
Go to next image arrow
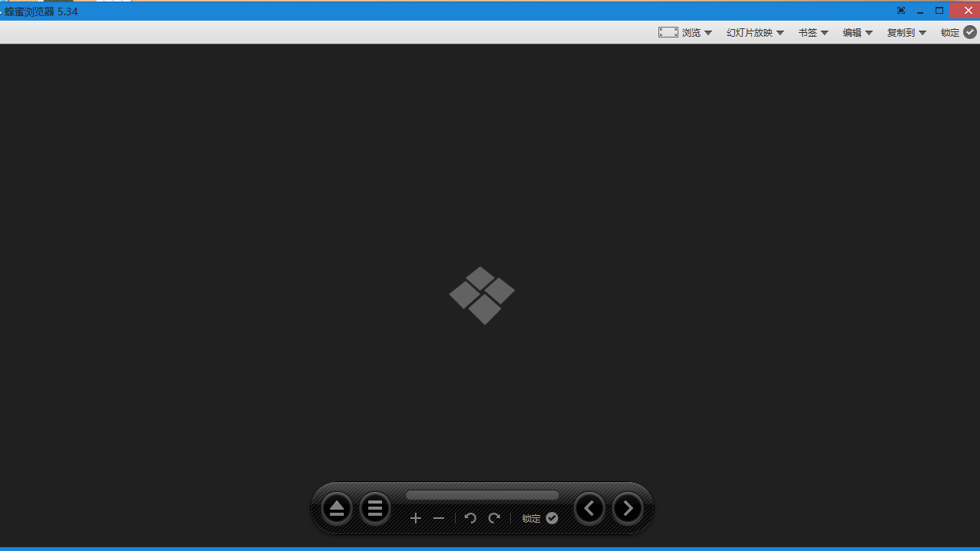[628, 509]
